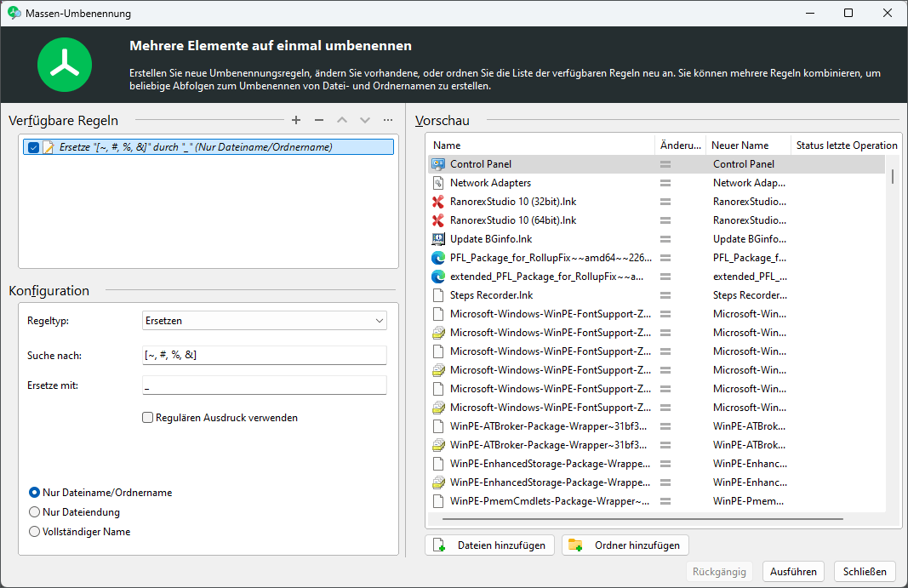Click the Schließen button

865,572
